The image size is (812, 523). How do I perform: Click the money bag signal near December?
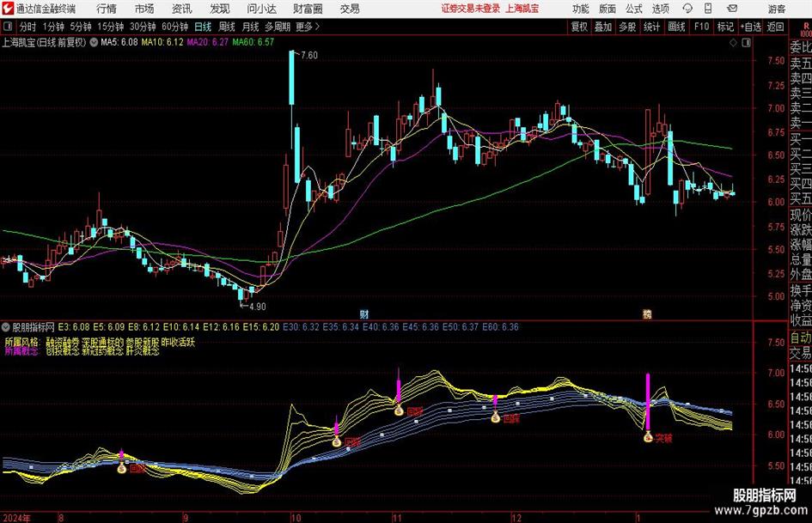point(495,417)
